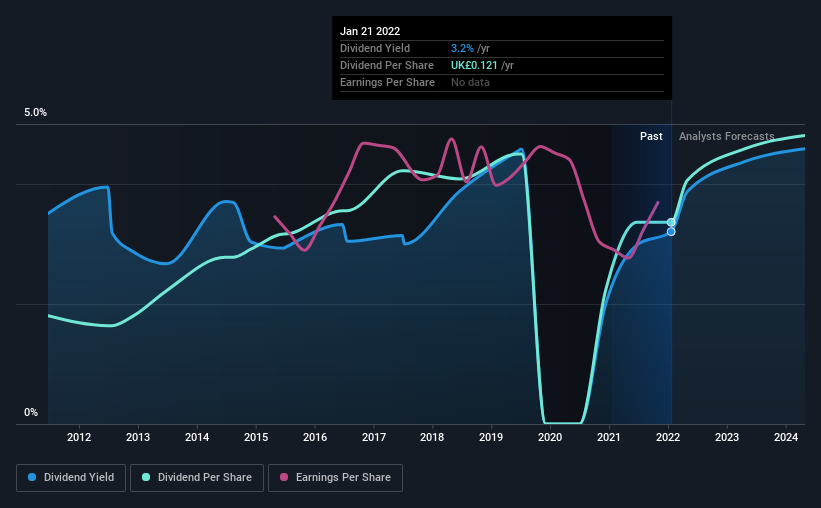This screenshot has height=508, width=821.
Task: Click the 2013 x-axis label
Action: point(138,437)
